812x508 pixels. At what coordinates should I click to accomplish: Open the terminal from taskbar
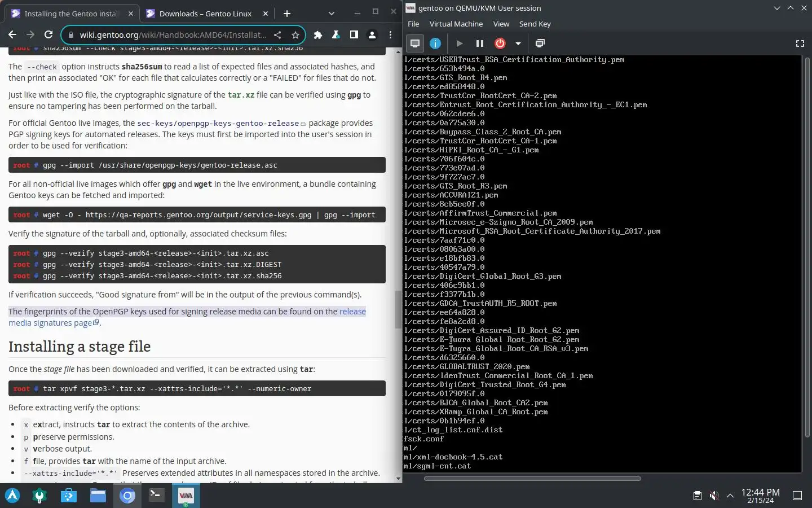(x=156, y=496)
